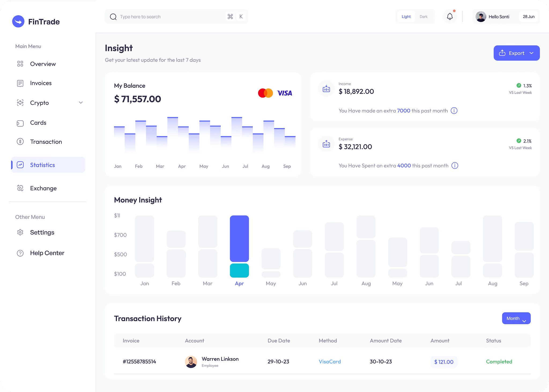Click the $ 121.00 amount badge

[444, 362]
